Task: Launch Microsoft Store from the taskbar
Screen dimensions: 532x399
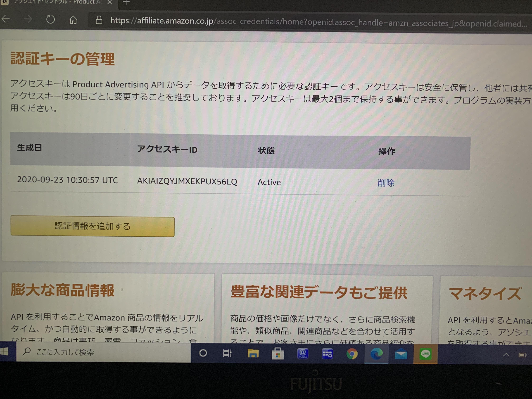Action: [279, 353]
